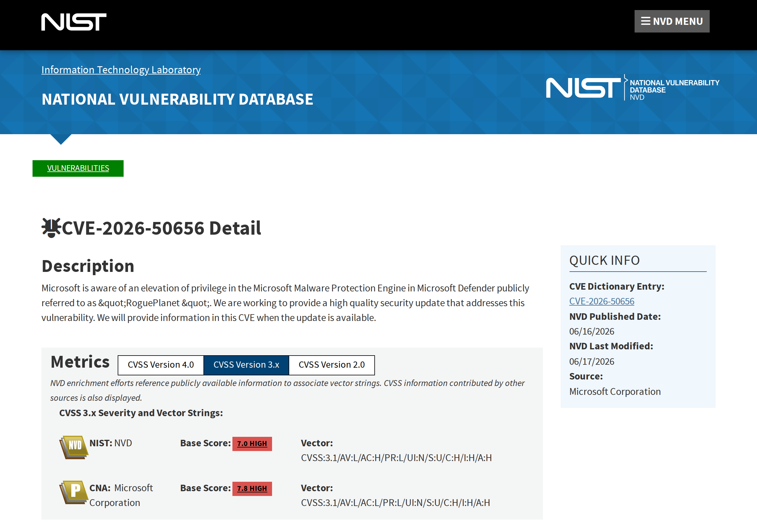Open the 7.0 HIGH base score link
This screenshot has height=532, width=757.
[x=252, y=444]
